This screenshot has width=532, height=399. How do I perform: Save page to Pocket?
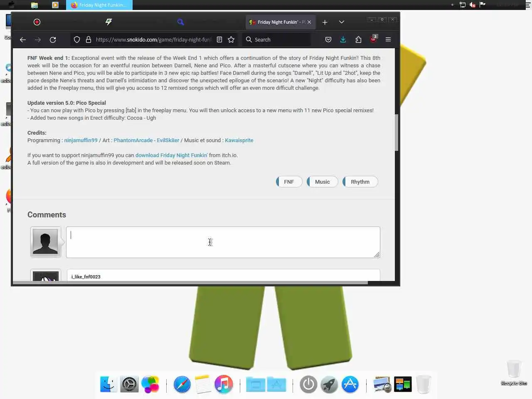pyautogui.click(x=328, y=39)
